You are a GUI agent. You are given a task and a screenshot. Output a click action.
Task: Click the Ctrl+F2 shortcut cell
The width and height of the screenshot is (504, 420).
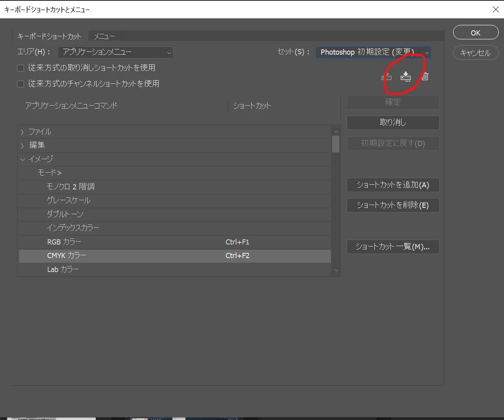(237, 256)
